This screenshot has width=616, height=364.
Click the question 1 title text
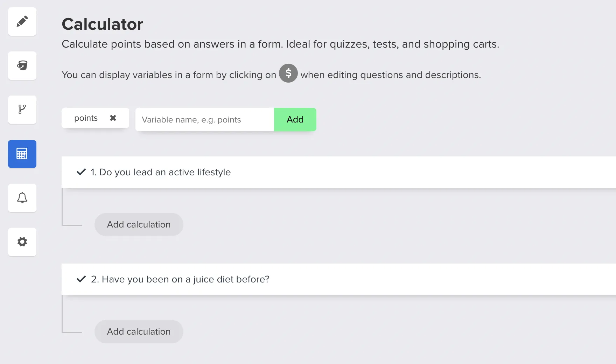click(x=161, y=172)
